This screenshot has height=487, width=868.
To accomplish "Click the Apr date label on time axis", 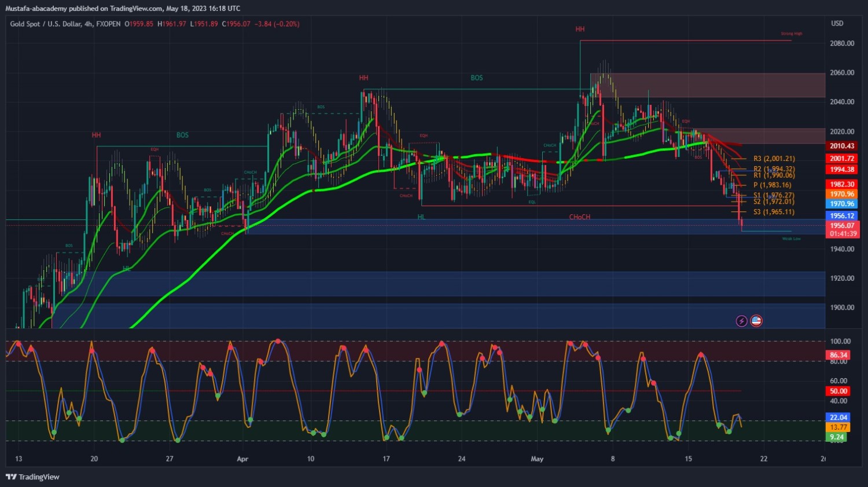I will tap(242, 459).
